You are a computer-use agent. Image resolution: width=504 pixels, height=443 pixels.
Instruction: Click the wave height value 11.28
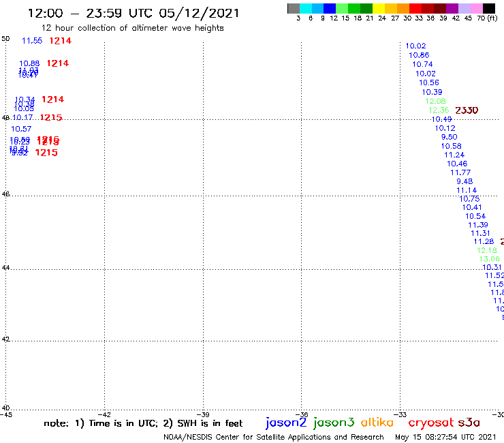(x=484, y=242)
